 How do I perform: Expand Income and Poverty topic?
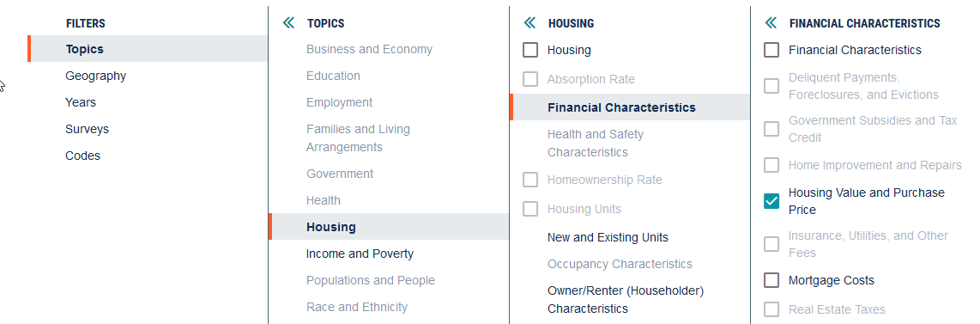360,254
